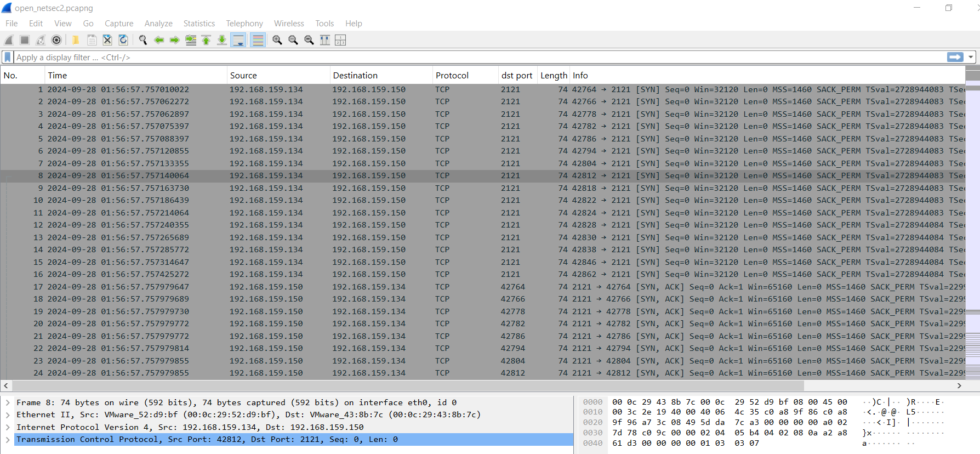Sort by Protocol column header

point(465,75)
